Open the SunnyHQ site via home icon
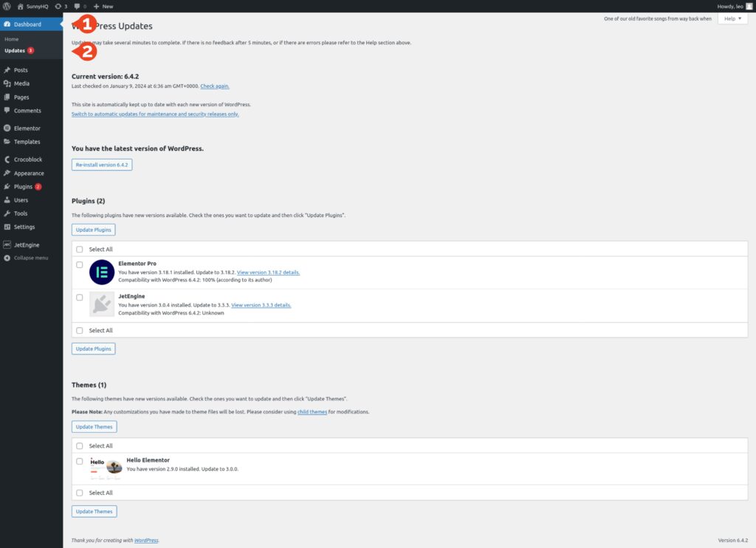 [20, 6]
